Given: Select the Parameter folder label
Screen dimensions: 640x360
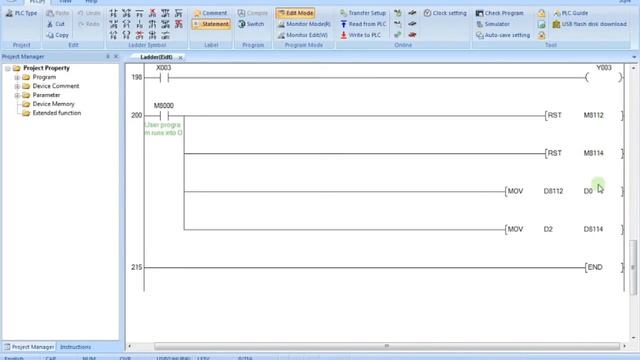Looking at the screenshot, I should click(x=46, y=95).
